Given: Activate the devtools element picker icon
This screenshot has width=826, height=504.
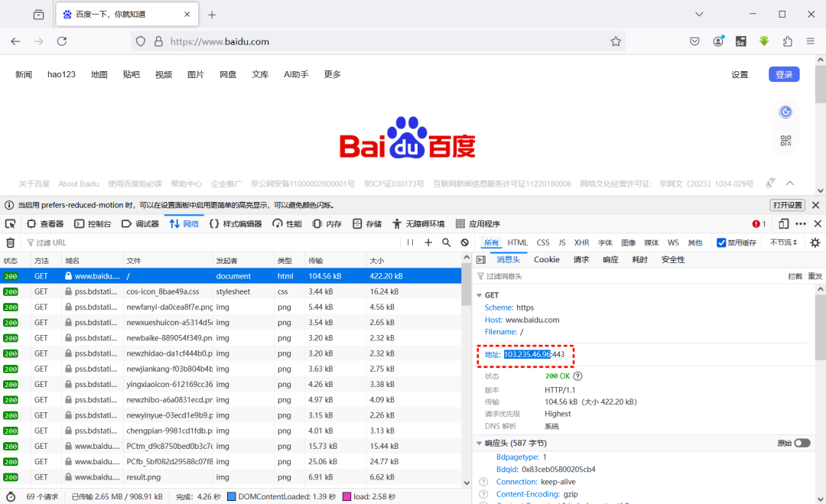Looking at the screenshot, I should [11, 224].
